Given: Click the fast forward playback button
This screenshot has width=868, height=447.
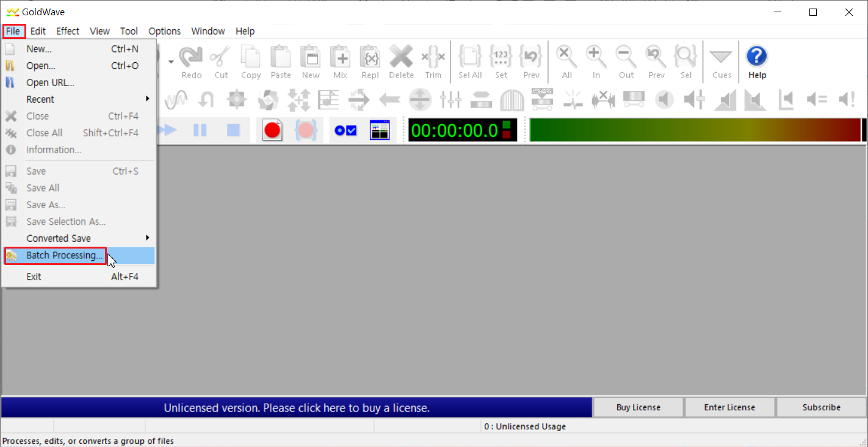Looking at the screenshot, I should [x=167, y=130].
